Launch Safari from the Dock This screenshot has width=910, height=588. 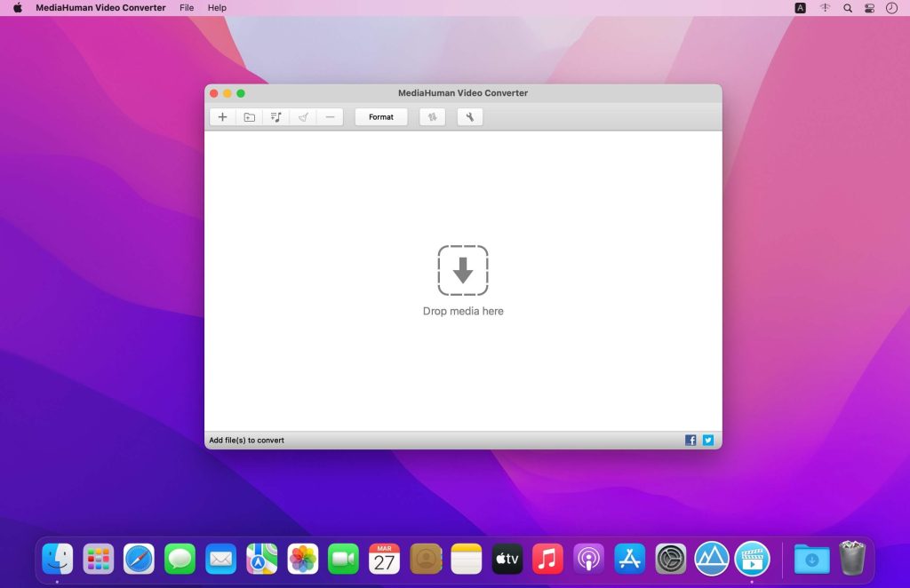click(x=138, y=559)
